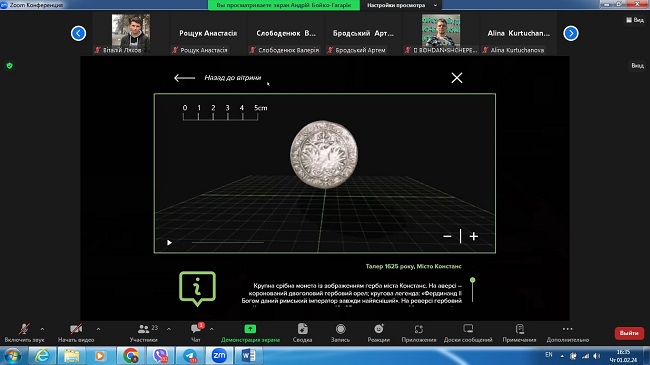The image size is (650, 365).
Task: Expand audio options arrow next to microphone
Action: point(42,329)
